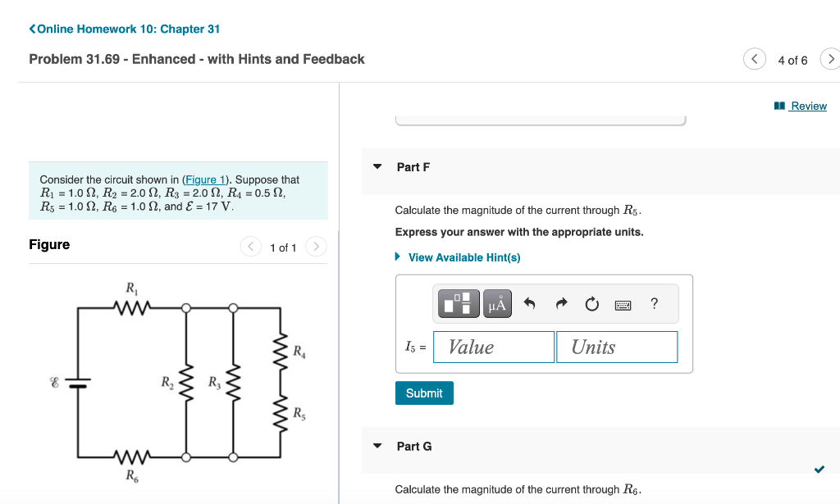Click the undo arrow in answer toolbar
840x504 pixels.
(x=529, y=303)
